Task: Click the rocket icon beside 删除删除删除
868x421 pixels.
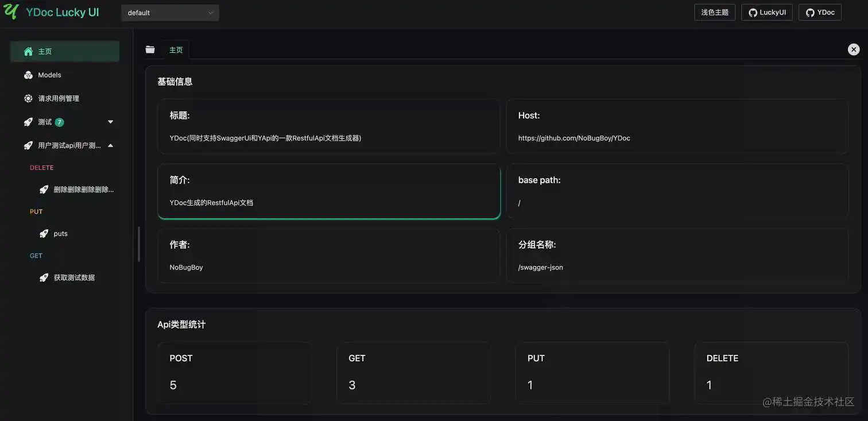Action: (44, 190)
